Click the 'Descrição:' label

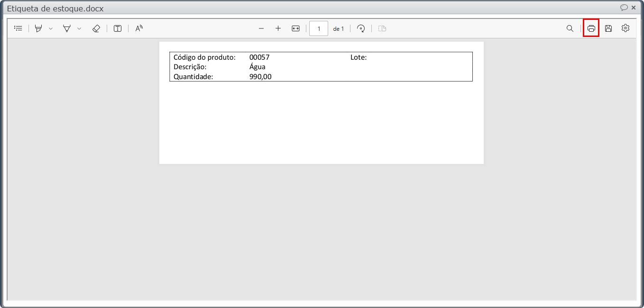(x=190, y=67)
